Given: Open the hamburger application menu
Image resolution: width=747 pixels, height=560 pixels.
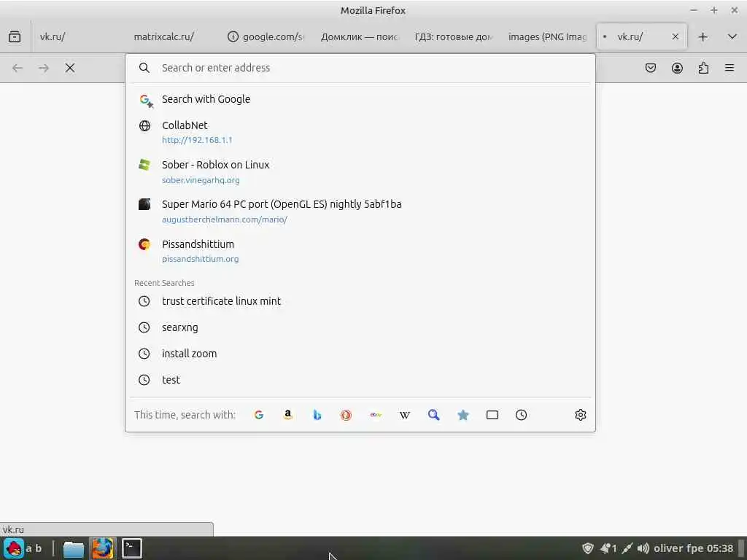Looking at the screenshot, I should 729,68.
